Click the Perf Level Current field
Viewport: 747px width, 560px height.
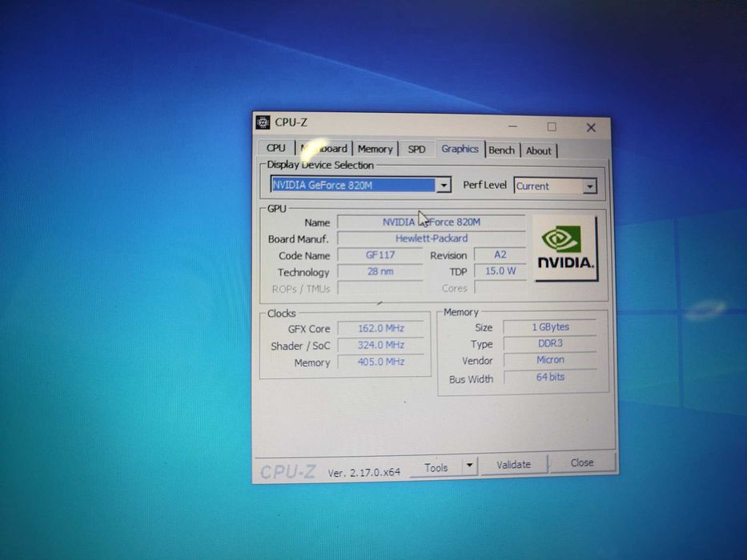[x=555, y=186]
